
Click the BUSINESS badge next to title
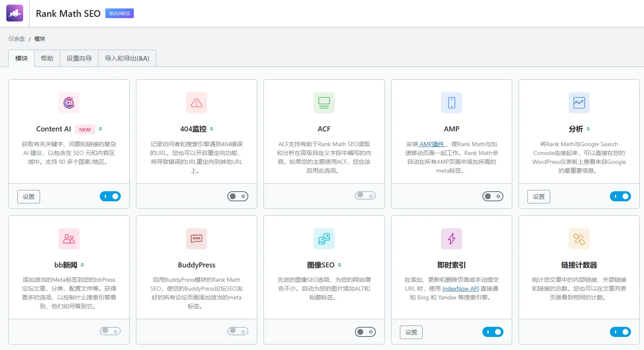(119, 13)
